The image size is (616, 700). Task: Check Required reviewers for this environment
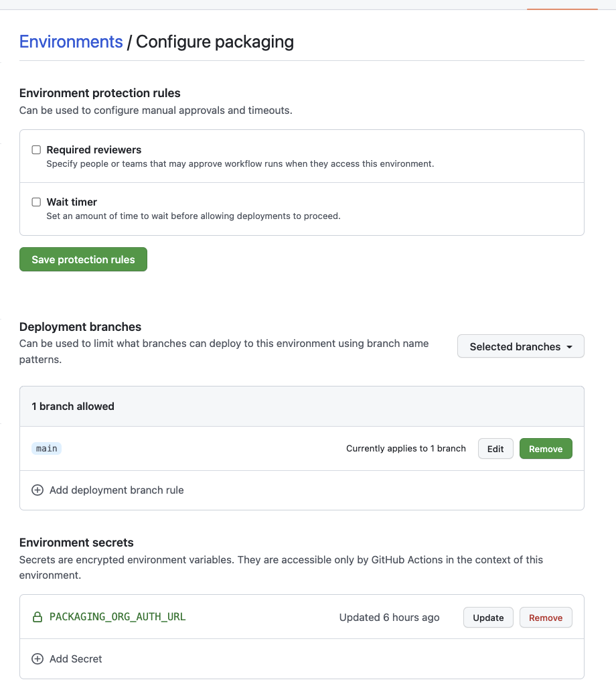pos(36,149)
